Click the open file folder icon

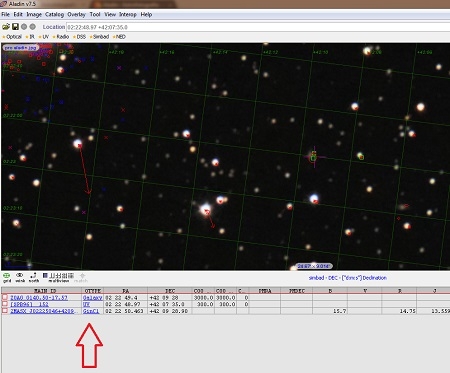pyautogui.click(x=6, y=27)
